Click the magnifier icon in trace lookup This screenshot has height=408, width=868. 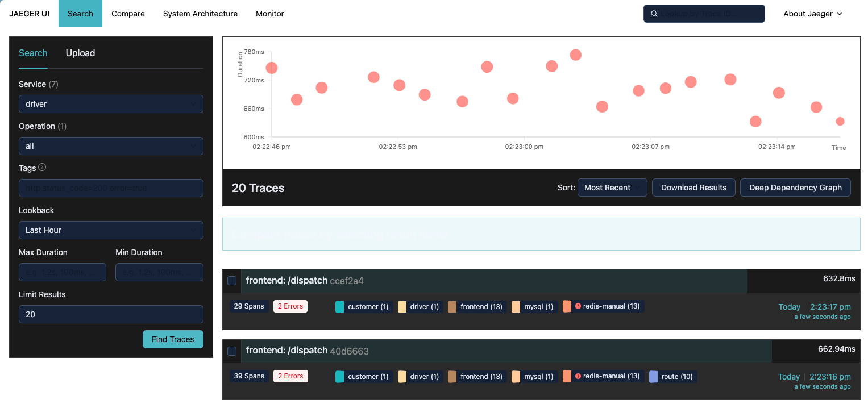[654, 14]
